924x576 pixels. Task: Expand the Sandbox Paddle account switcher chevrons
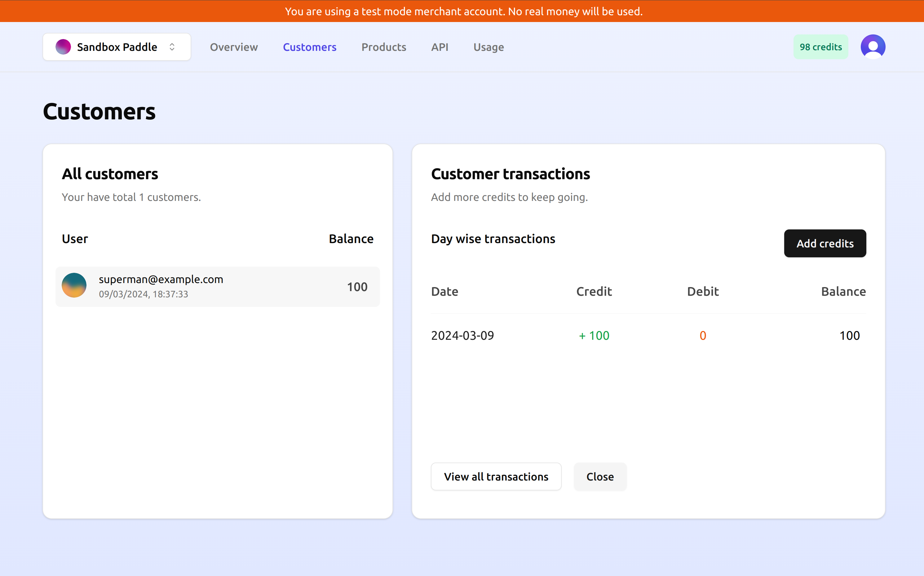click(172, 47)
